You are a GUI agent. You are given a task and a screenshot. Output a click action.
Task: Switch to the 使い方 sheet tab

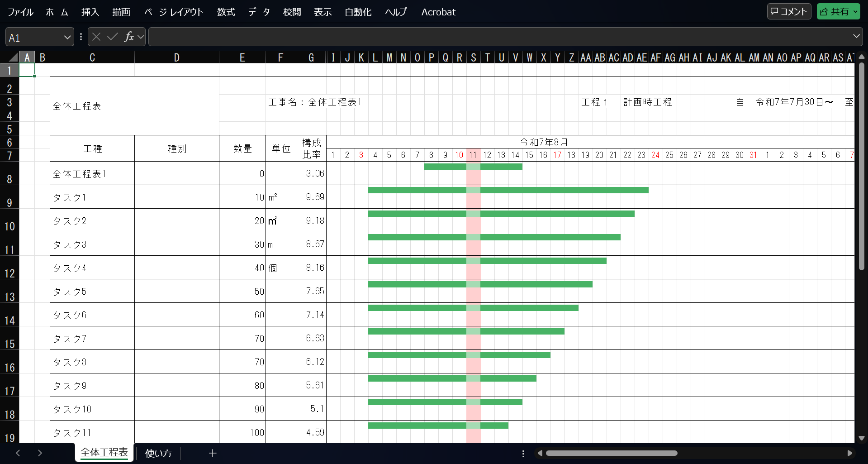click(157, 453)
